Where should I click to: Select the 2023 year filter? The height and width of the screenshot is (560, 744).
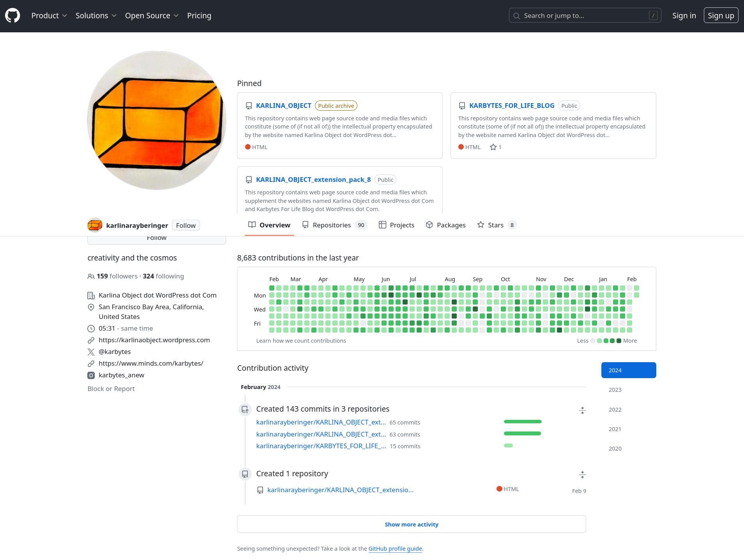[x=628, y=390]
